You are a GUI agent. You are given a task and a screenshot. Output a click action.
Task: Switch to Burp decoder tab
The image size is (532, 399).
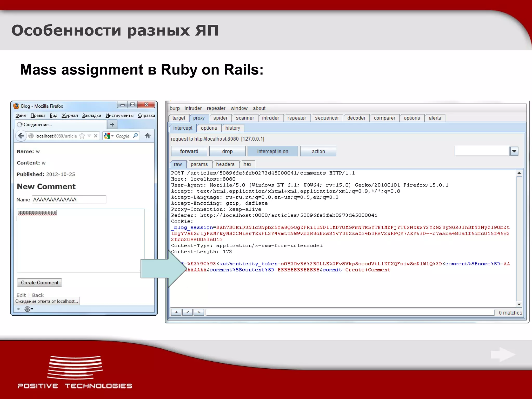[356, 118]
